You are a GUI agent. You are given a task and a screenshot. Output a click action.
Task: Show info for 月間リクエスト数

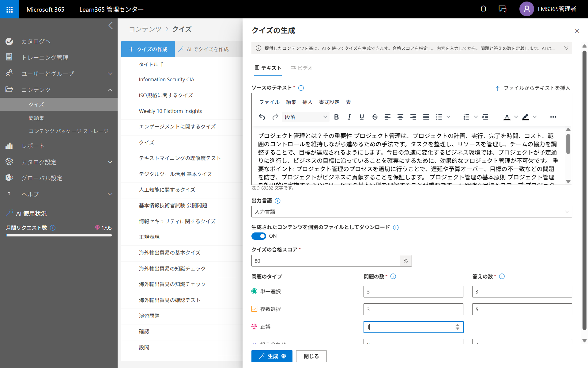click(x=53, y=228)
